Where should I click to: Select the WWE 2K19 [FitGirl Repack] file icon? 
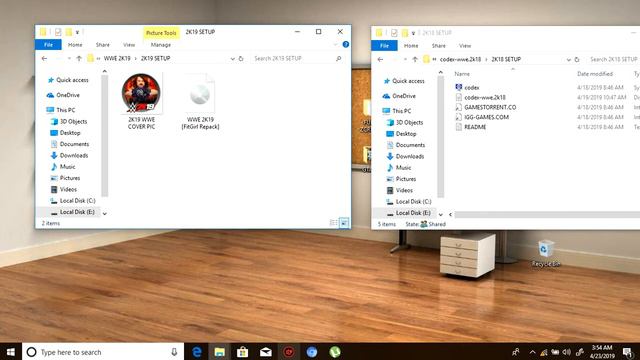coord(200,94)
